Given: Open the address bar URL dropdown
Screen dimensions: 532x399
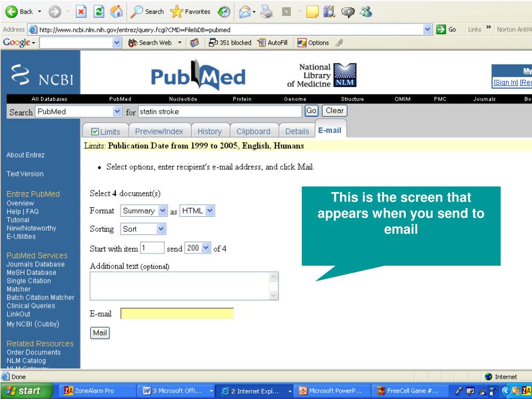Looking at the screenshot, I should pos(428,30).
